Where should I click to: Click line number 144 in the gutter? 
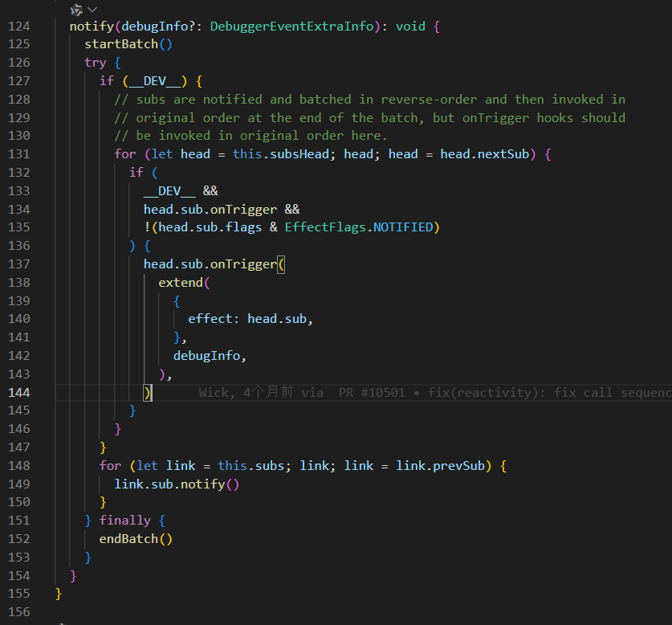(x=19, y=393)
